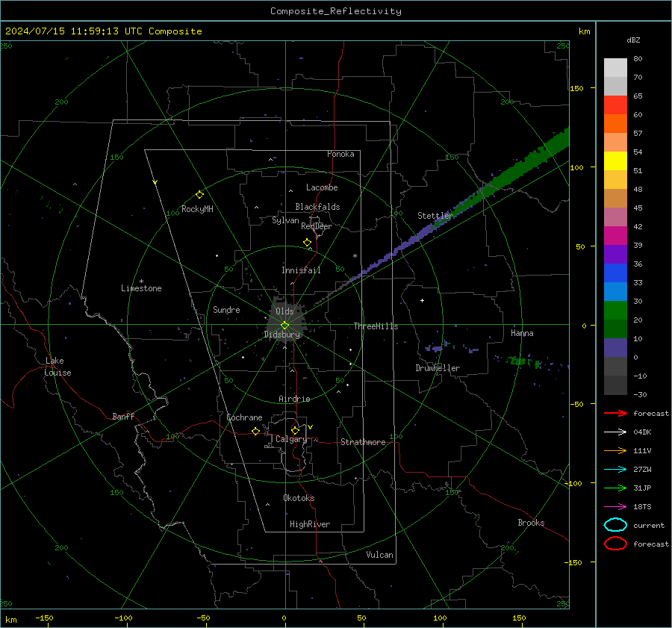Click the Okotoks city label
Screen dimensions: 672x628
coord(299,498)
